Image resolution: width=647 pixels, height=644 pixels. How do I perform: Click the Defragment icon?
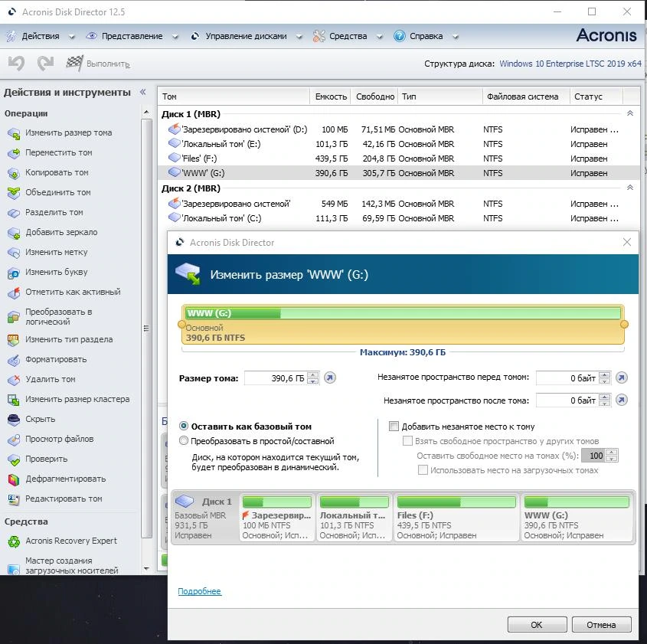(14, 479)
